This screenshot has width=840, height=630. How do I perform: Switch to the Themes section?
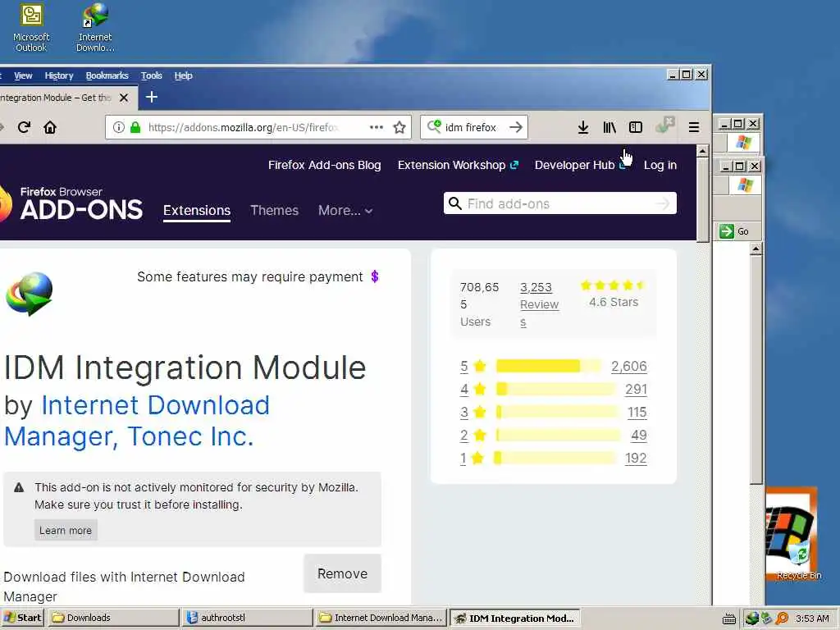coord(274,210)
